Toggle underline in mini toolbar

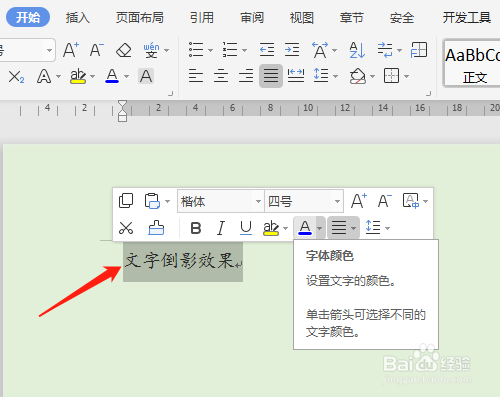(x=246, y=228)
